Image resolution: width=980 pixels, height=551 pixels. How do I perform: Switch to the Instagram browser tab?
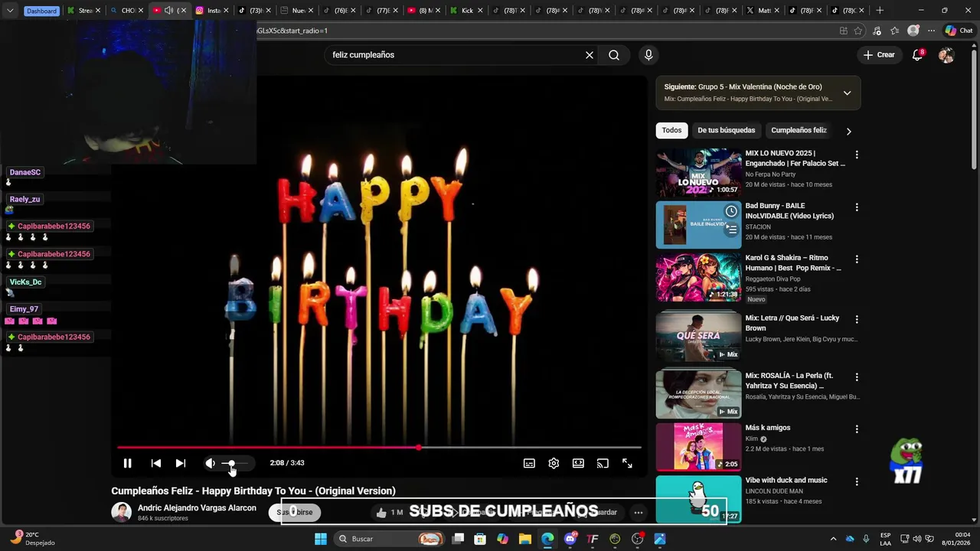click(211, 11)
